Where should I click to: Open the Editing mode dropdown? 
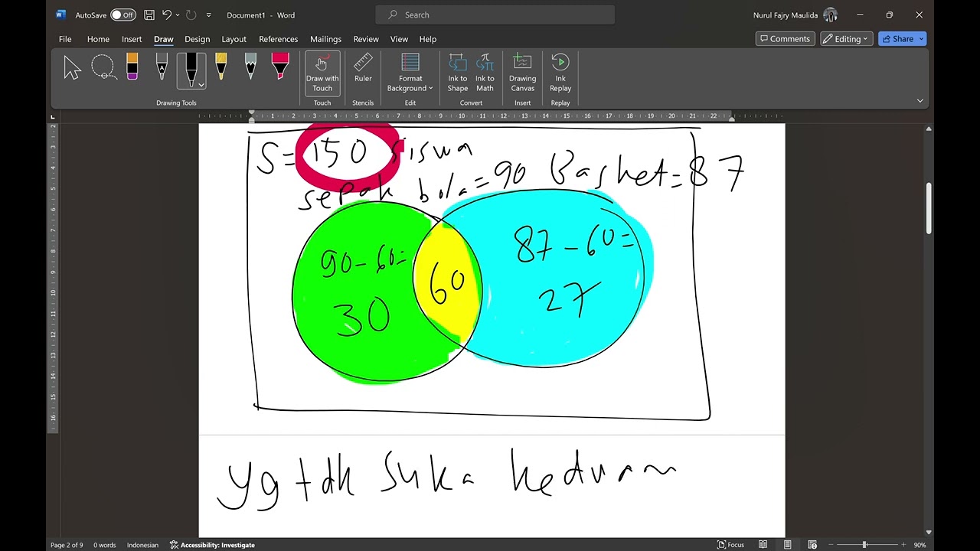point(848,39)
